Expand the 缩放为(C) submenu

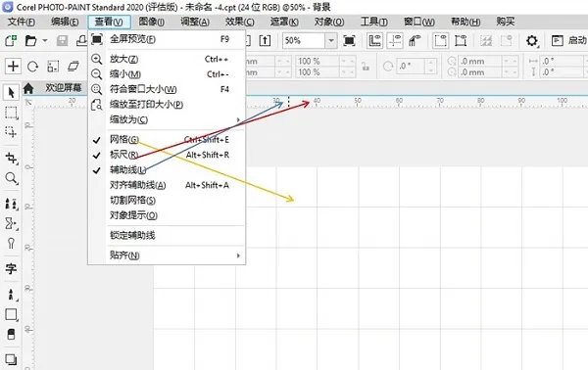point(167,119)
